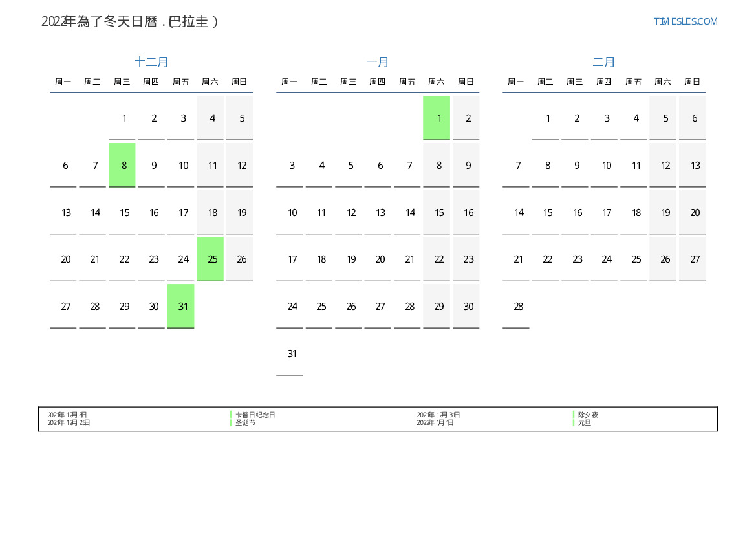Click the 周一 header under 十二月

(63, 82)
